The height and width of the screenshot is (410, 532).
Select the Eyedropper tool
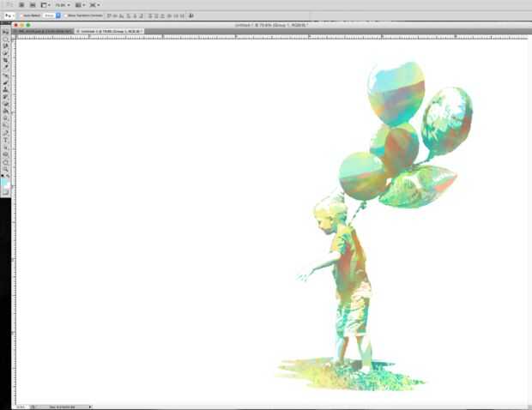tap(5, 68)
